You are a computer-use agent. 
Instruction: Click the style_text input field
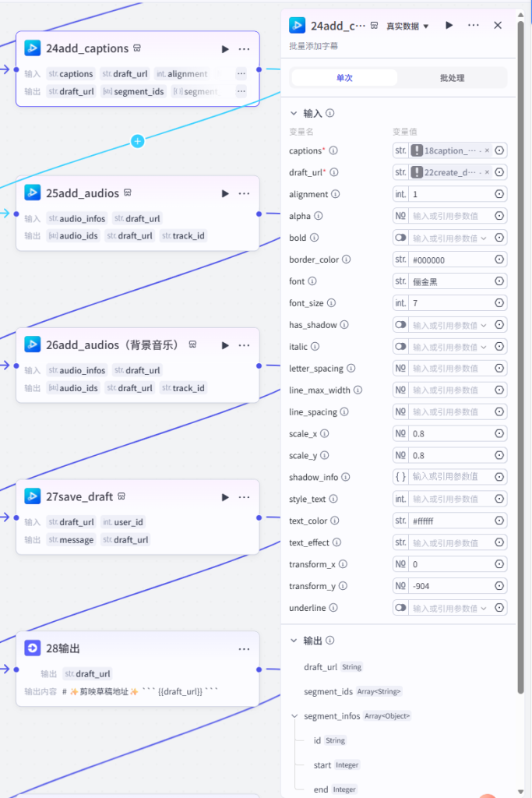pyautogui.click(x=451, y=499)
